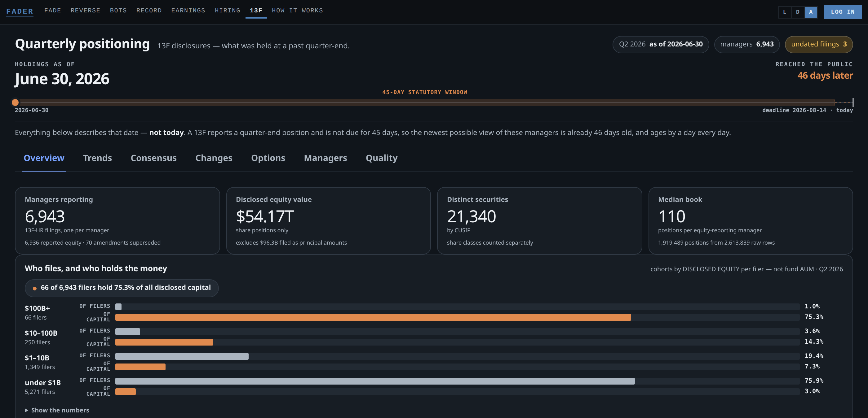Click the $100B+ cohort label
The width and height of the screenshot is (868, 418).
coord(38,308)
